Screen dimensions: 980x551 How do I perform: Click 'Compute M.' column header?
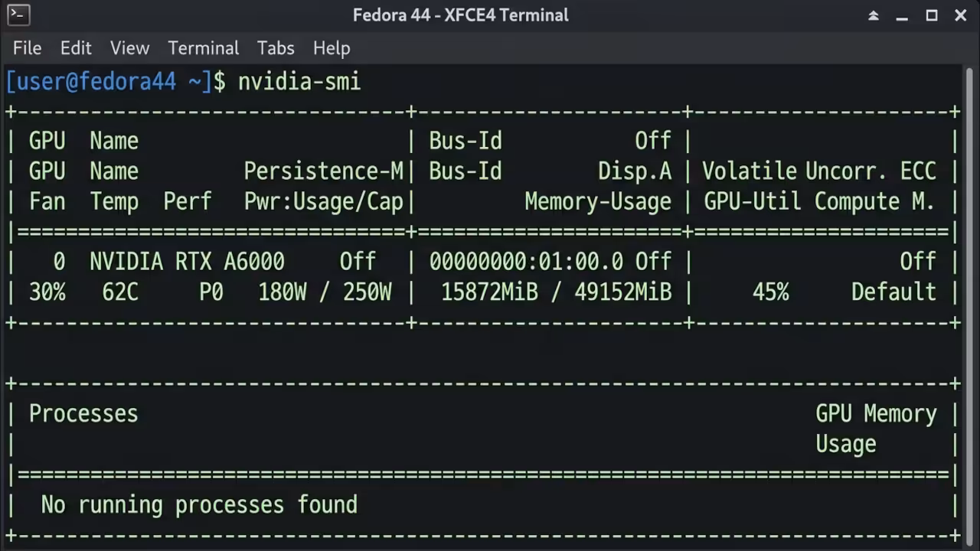pos(874,202)
